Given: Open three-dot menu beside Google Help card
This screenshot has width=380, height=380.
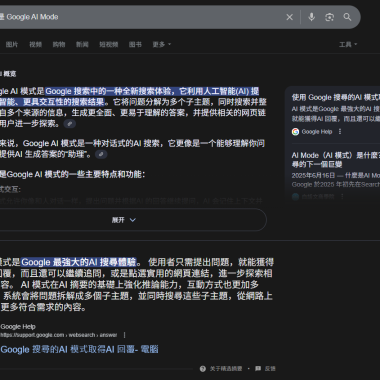Looking at the screenshot, I should tap(340, 132).
